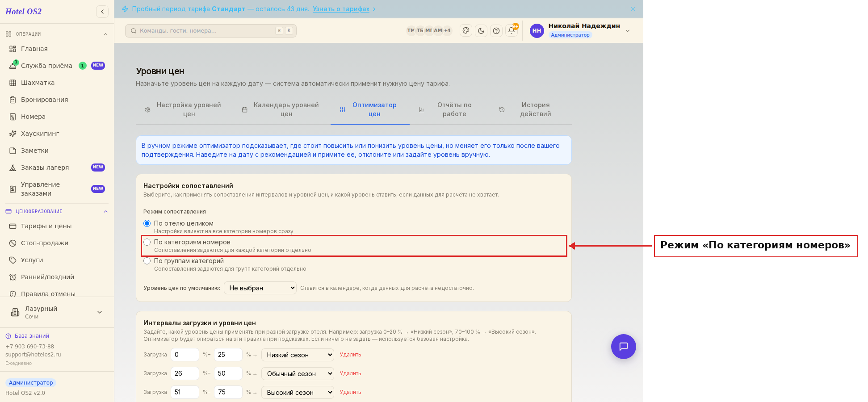
Task: Click the load end field with 50
Action: pos(228,373)
